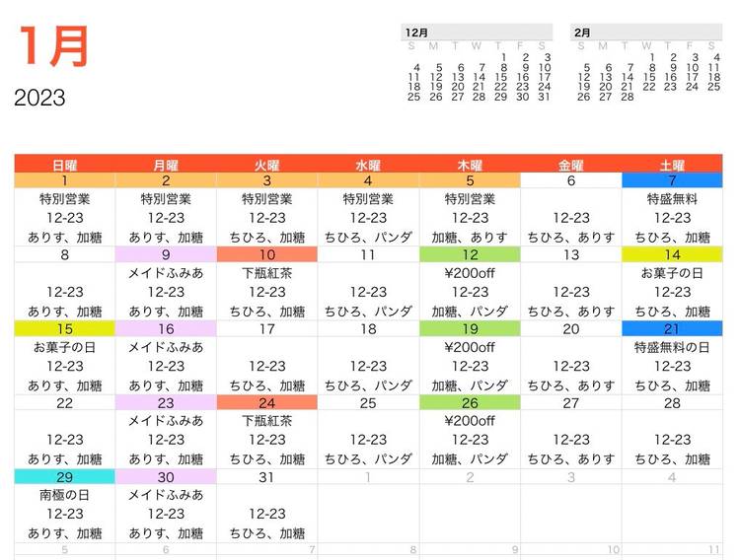Open the 特盛無料の日 event on the 21st

[x=672, y=347]
